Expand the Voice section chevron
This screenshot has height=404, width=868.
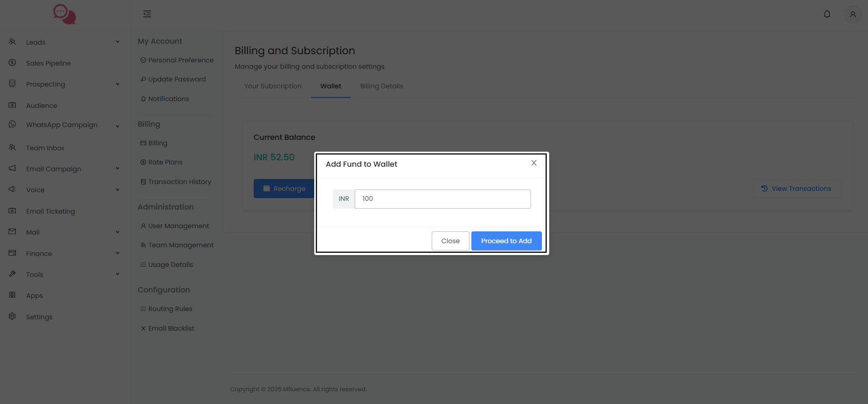pyautogui.click(x=117, y=189)
